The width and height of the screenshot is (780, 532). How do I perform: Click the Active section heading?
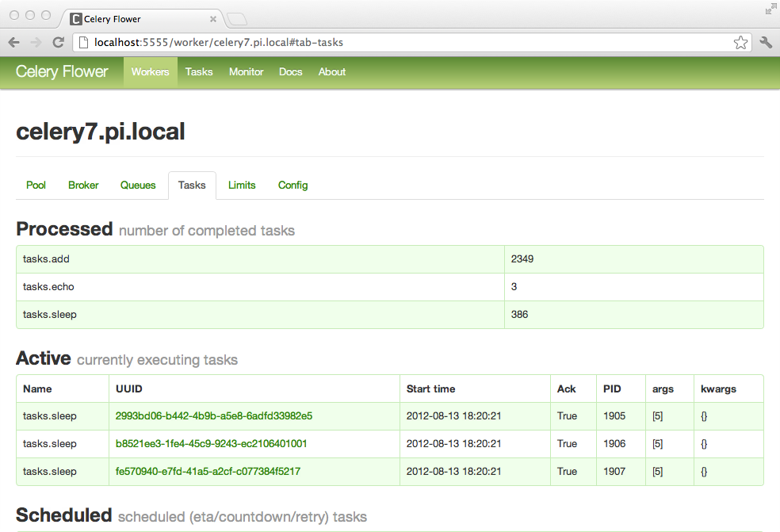(x=44, y=358)
